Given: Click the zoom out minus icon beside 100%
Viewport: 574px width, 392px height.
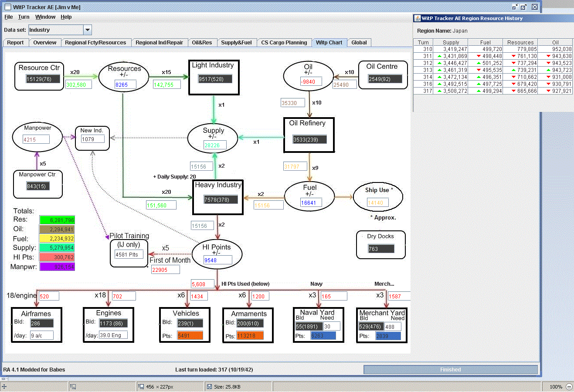Looking at the screenshot, I should (x=569, y=386).
